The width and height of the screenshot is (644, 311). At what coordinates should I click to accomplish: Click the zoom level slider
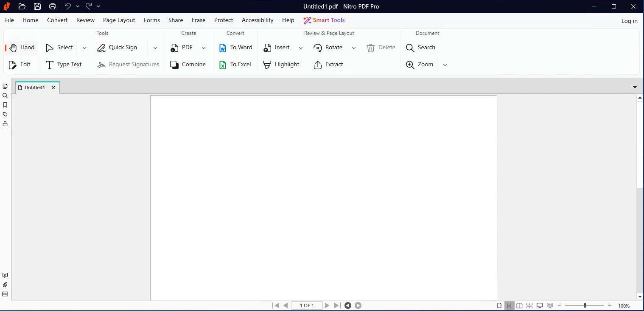click(585, 305)
